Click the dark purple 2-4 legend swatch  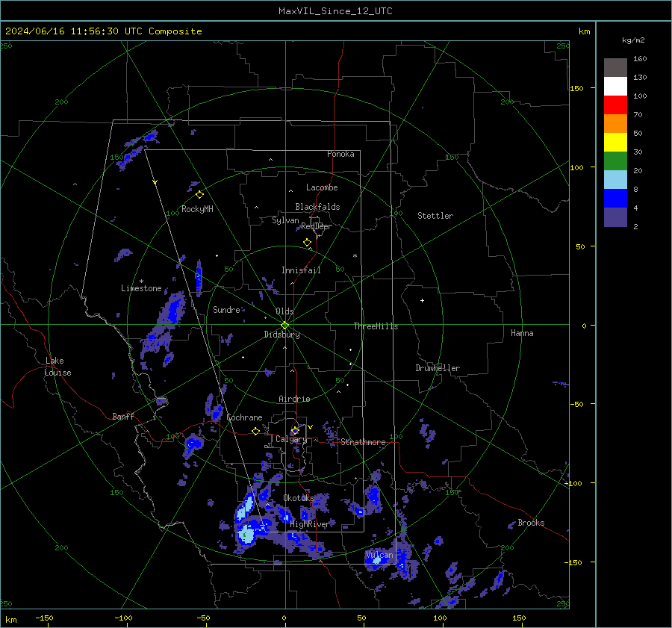coord(615,217)
